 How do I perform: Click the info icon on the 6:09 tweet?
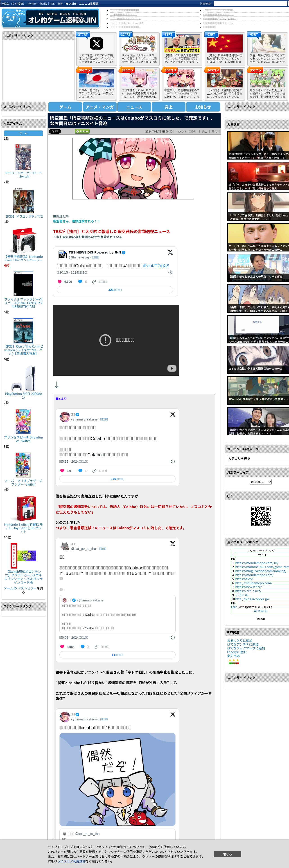(173, 637)
